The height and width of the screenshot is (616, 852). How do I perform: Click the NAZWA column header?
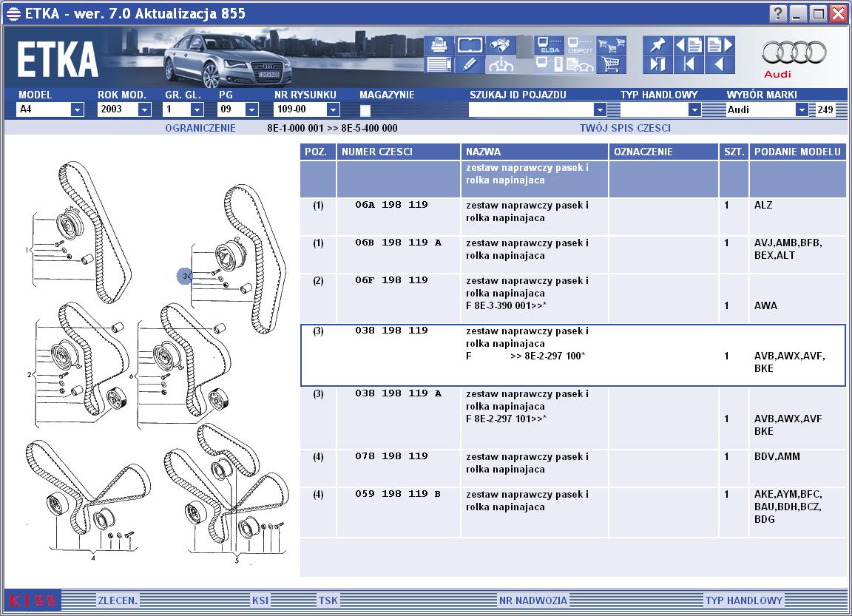pyautogui.click(x=535, y=152)
